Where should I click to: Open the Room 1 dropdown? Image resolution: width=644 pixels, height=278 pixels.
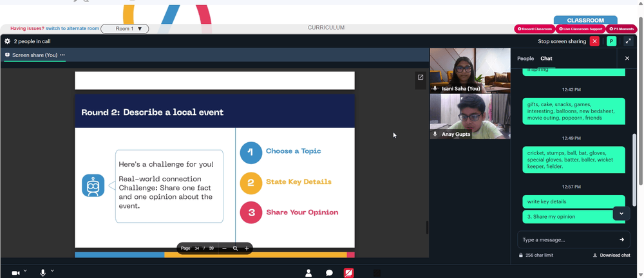point(125,29)
